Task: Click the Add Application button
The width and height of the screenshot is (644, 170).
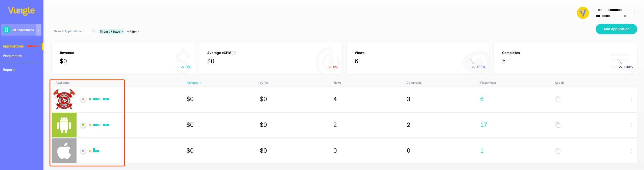Action: pyautogui.click(x=616, y=29)
